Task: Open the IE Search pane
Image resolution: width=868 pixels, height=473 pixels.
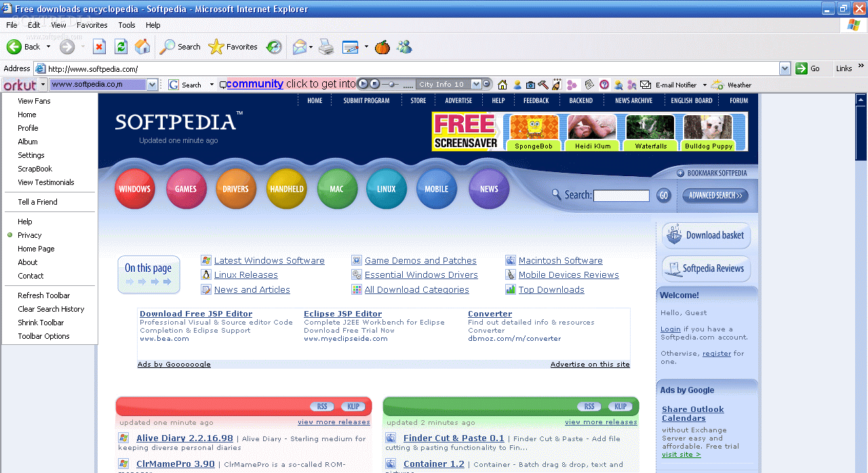Action: click(x=180, y=47)
